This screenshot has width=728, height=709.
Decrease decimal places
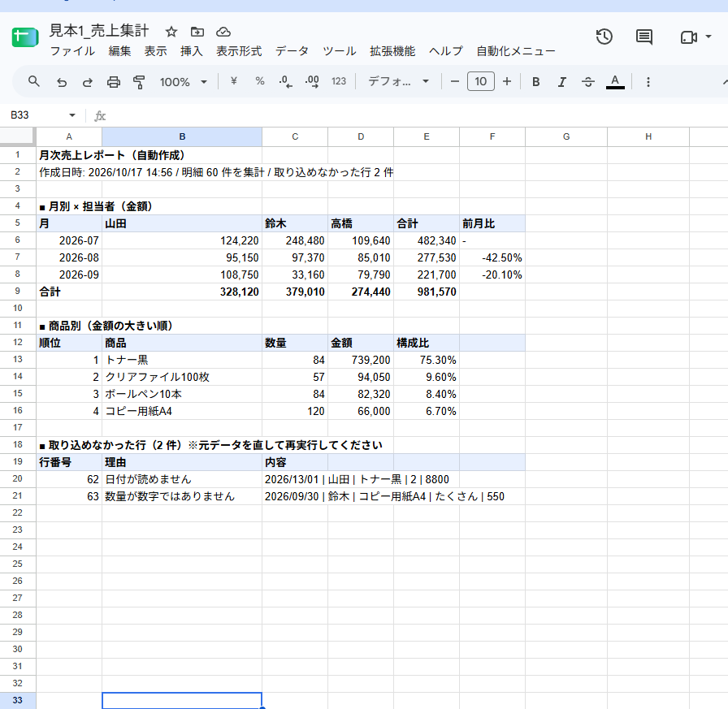pos(285,82)
